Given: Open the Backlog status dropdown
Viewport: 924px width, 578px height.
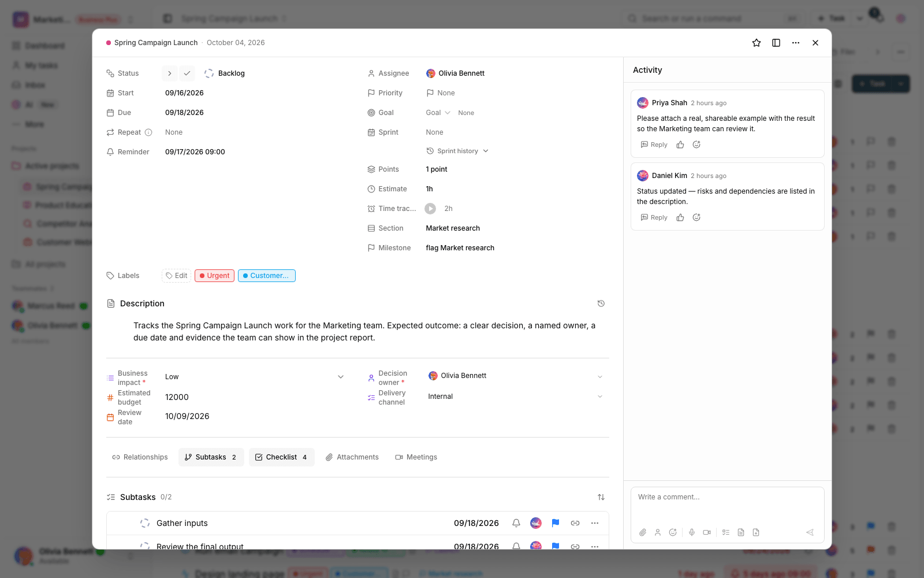Looking at the screenshot, I should point(225,73).
